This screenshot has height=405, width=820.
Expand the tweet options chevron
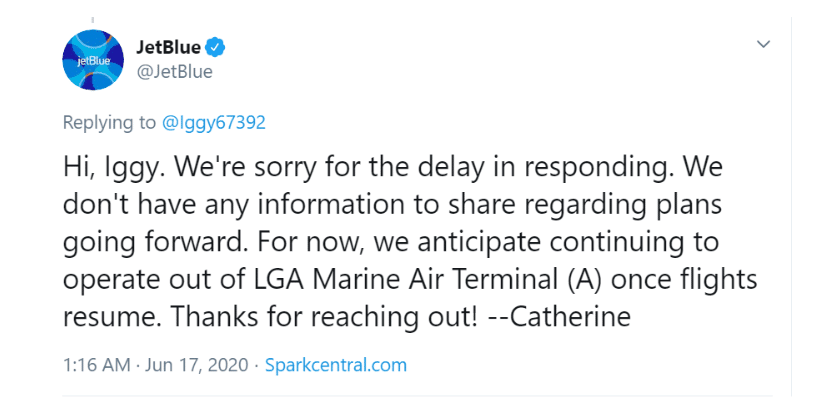(764, 44)
